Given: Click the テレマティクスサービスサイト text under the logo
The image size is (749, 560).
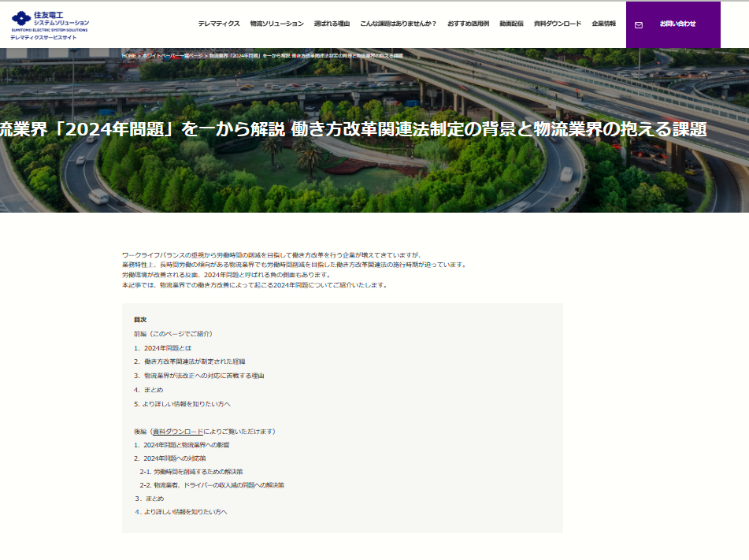Looking at the screenshot, I should [43, 38].
